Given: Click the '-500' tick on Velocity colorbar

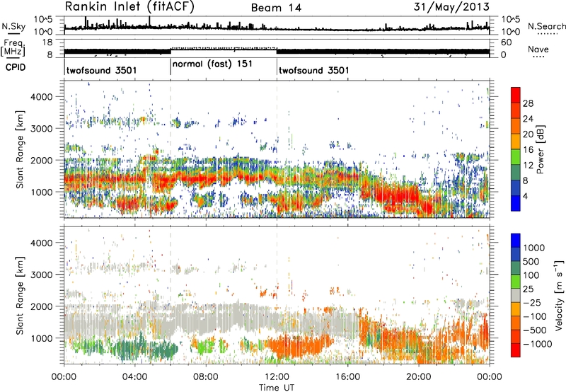Looking at the screenshot, I should pos(536,330).
